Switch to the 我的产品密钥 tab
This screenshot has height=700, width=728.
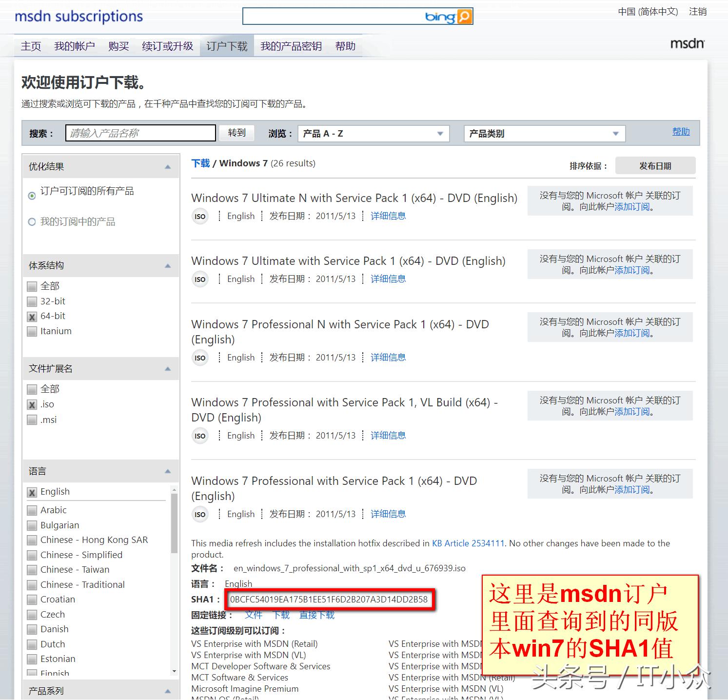click(x=291, y=46)
